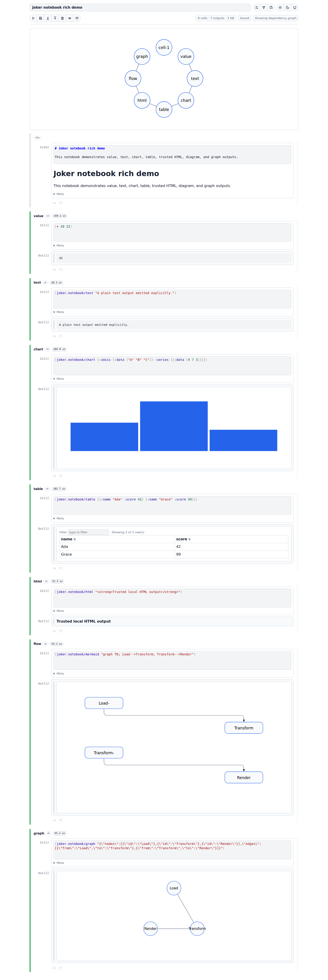Expand Meta in the value cell
The height and width of the screenshot is (980, 328).
(59, 246)
